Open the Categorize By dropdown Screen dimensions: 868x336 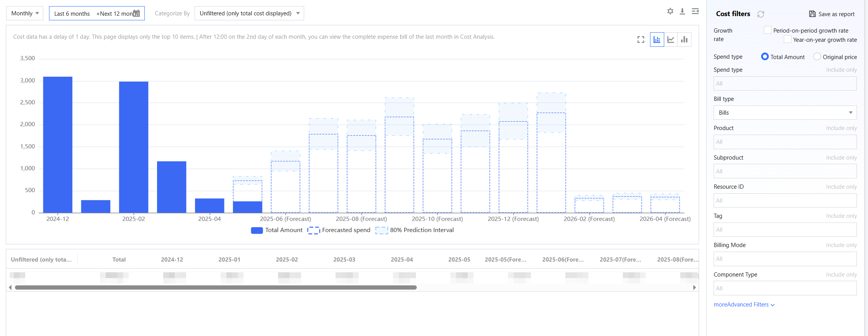(x=249, y=13)
